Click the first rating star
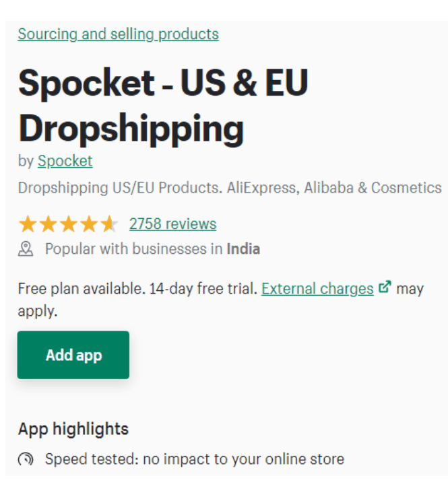 (x=28, y=224)
